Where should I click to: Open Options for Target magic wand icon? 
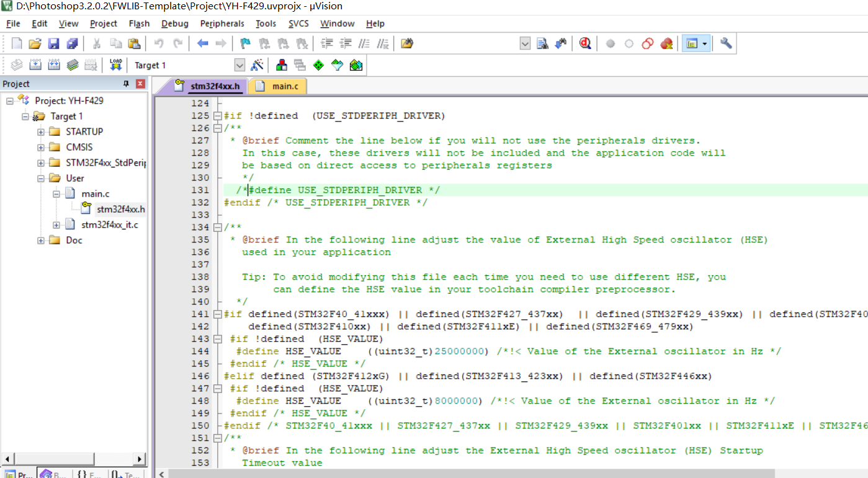[257, 65]
